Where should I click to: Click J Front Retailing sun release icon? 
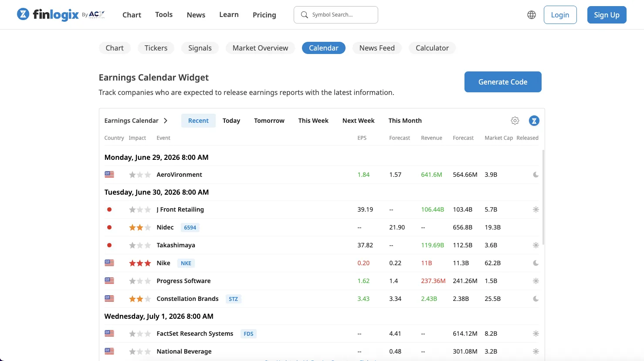pyautogui.click(x=536, y=209)
